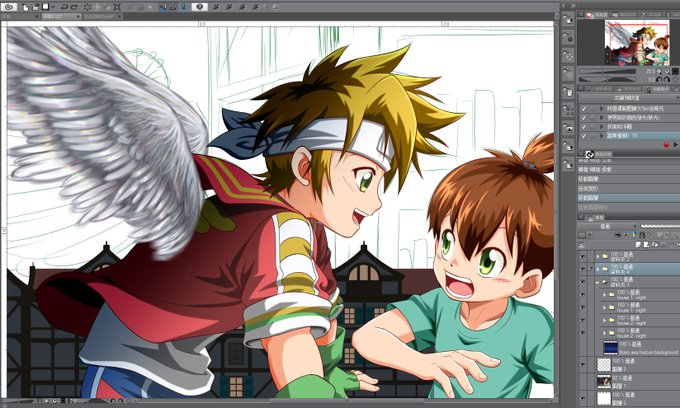Hide the layer with checkered thumbnail
This screenshot has height=408, width=680.
click(582, 364)
